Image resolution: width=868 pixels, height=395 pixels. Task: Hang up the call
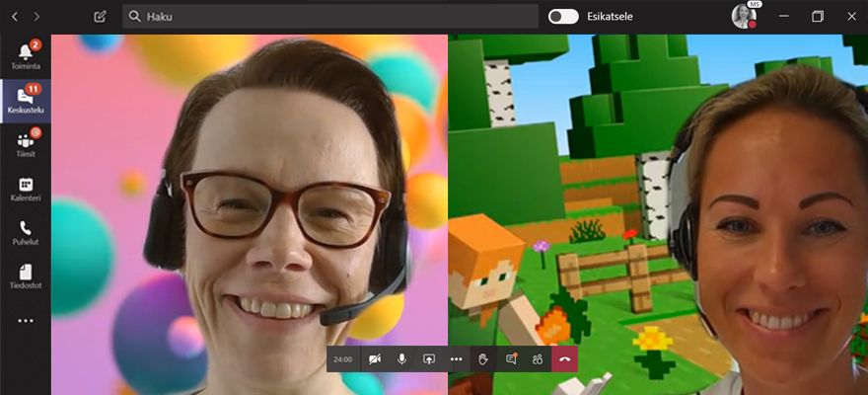click(x=564, y=359)
